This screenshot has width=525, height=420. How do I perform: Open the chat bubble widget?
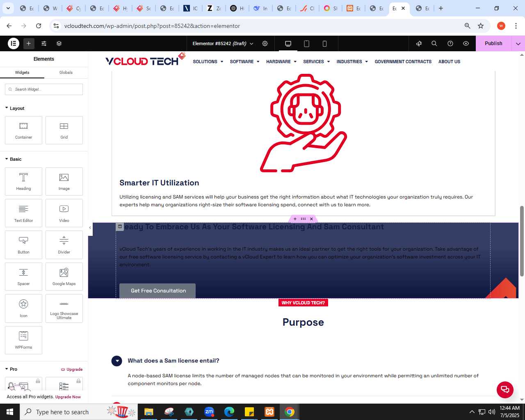pyautogui.click(x=505, y=390)
